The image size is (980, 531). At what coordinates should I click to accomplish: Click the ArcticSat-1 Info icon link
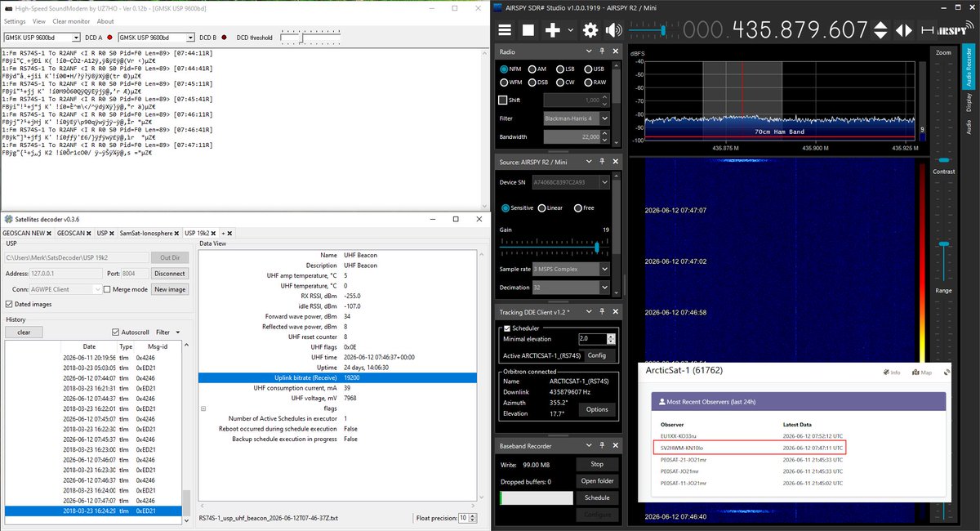(x=890, y=373)
